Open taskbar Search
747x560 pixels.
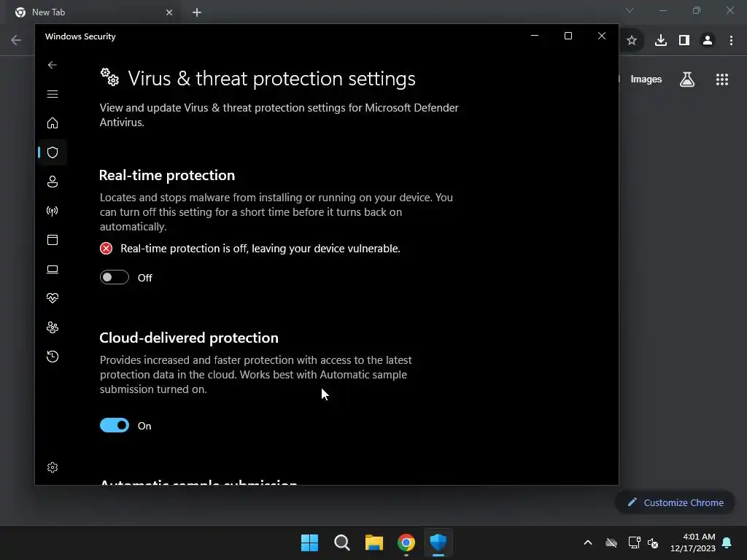click(342, 542)
